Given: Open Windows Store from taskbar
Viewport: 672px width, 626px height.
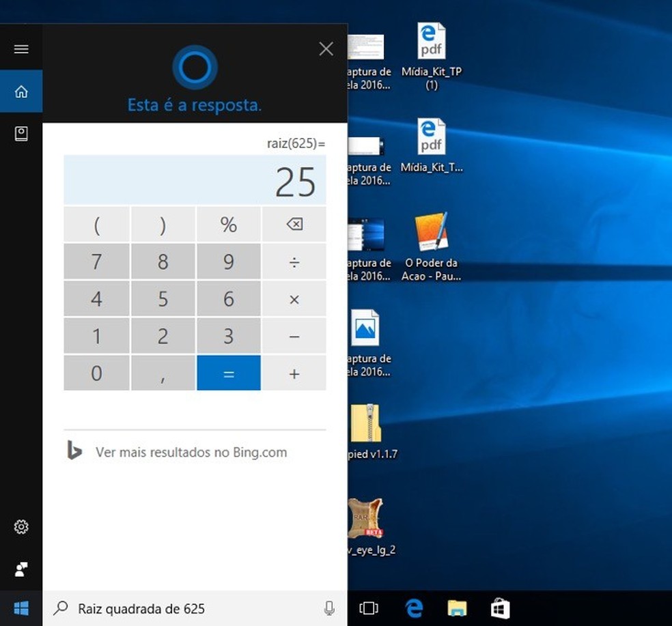Looking at the screenshot, I should [500, 608].
